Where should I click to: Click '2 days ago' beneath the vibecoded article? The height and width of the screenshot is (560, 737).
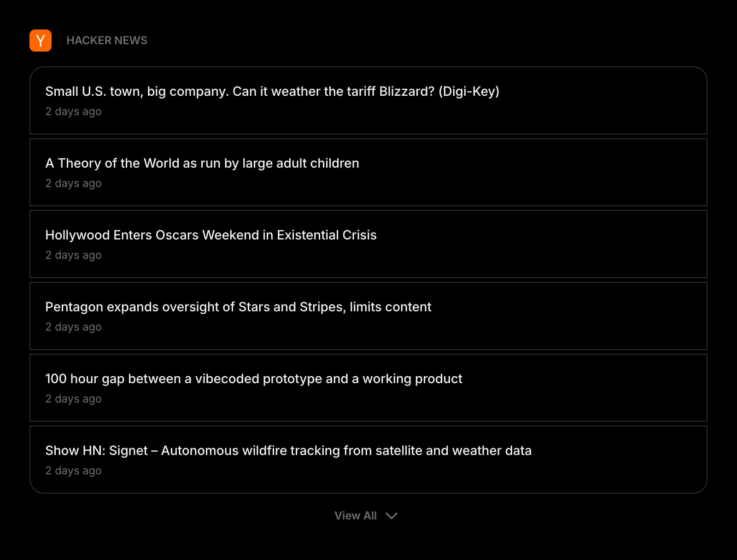click(x=73, y=398)
